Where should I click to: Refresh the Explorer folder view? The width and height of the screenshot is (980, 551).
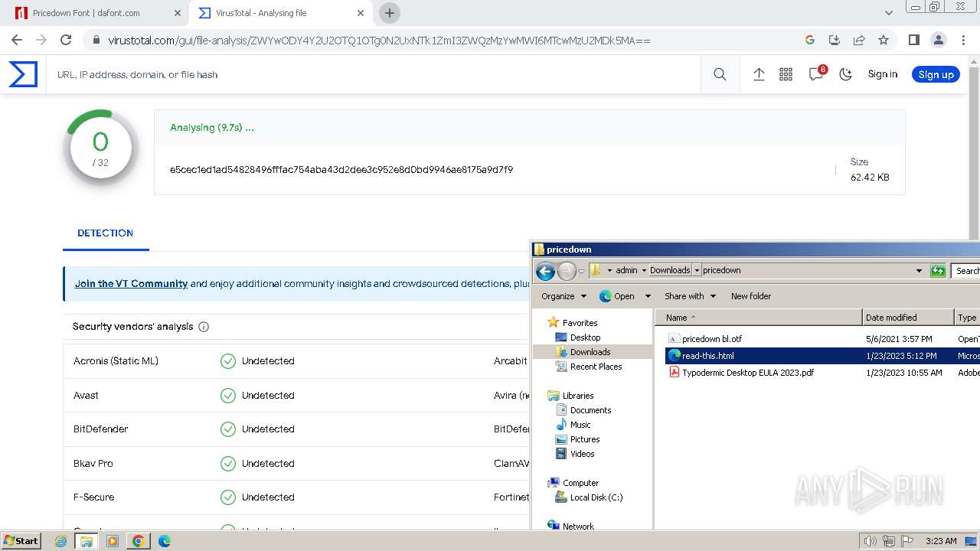tap(938, 270)
